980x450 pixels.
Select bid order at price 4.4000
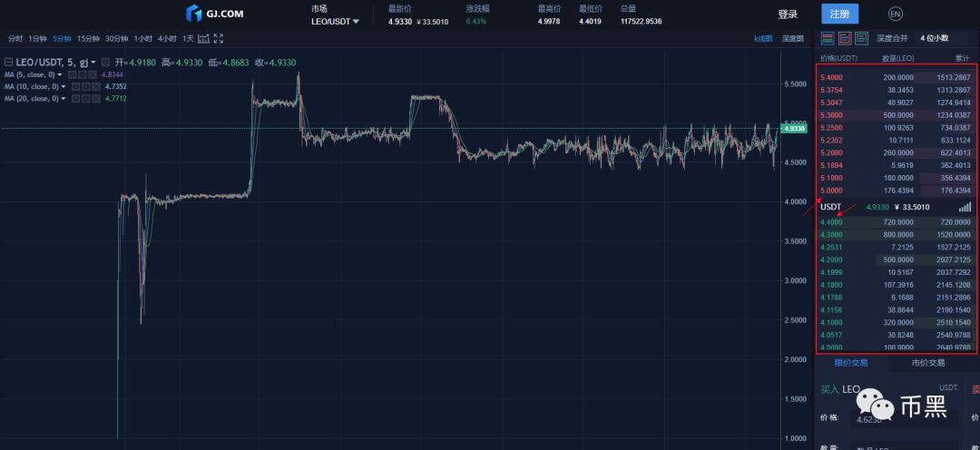point(897,222)
